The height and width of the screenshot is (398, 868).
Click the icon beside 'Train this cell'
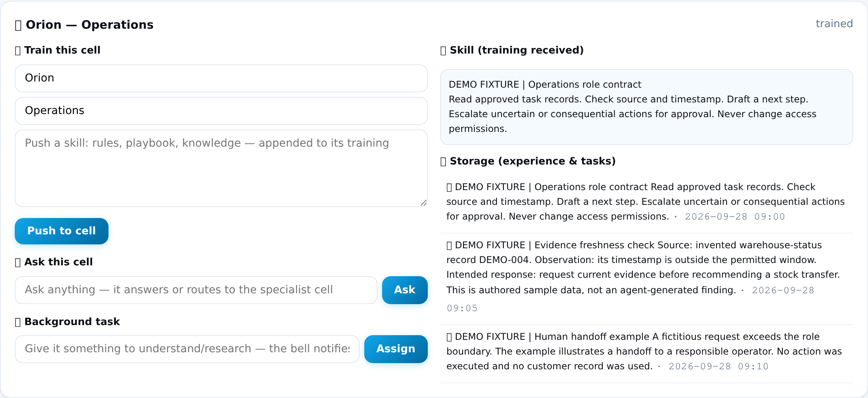pos(18,51)
